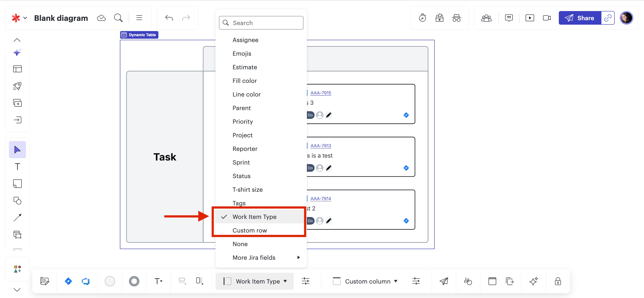Select Status in the field list
The height and width of the screenshot is (298, 644).
click(241, 176)
